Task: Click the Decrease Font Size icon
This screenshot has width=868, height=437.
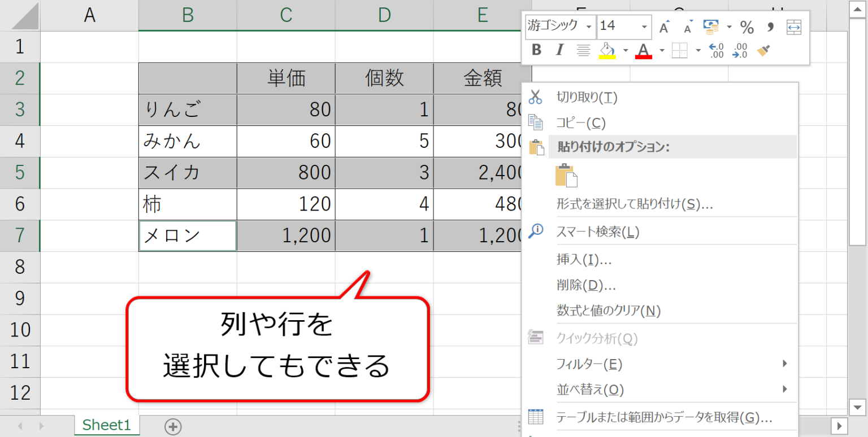Action: pyautogui.click(x=688, y=27)
